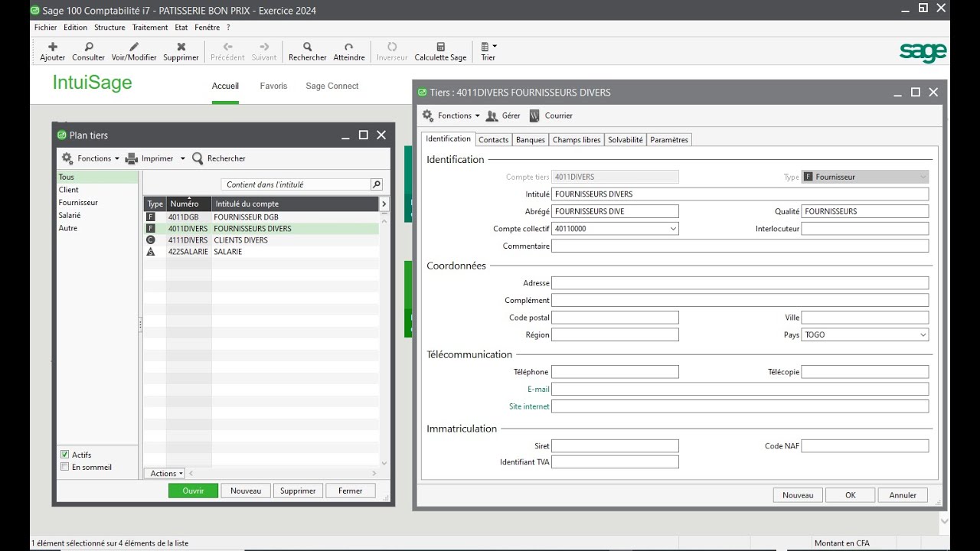Image resolution: width=980 pixels, height=551 pixels.
Task: Select the Fournisseur filter in Plan tiers
Action: pyautogui.click(x=78, y=203)
